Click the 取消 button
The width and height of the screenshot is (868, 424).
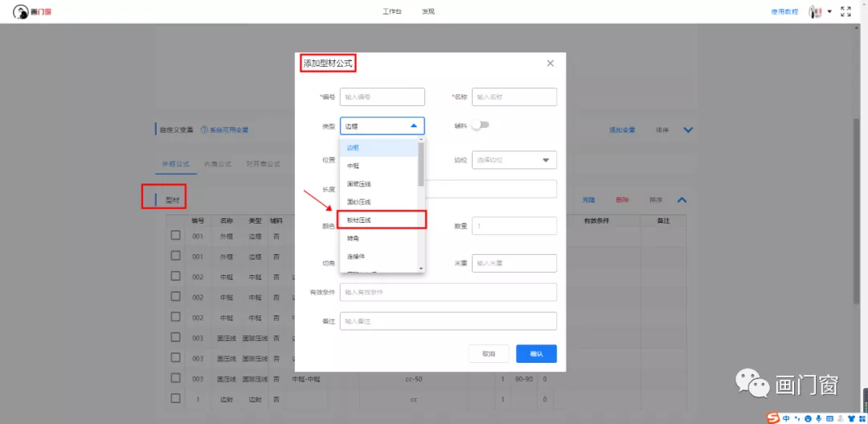click(x=489, y=354)
